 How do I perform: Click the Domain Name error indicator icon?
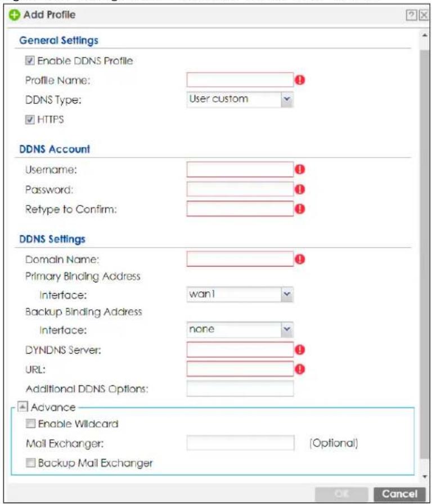pos(300,259)
